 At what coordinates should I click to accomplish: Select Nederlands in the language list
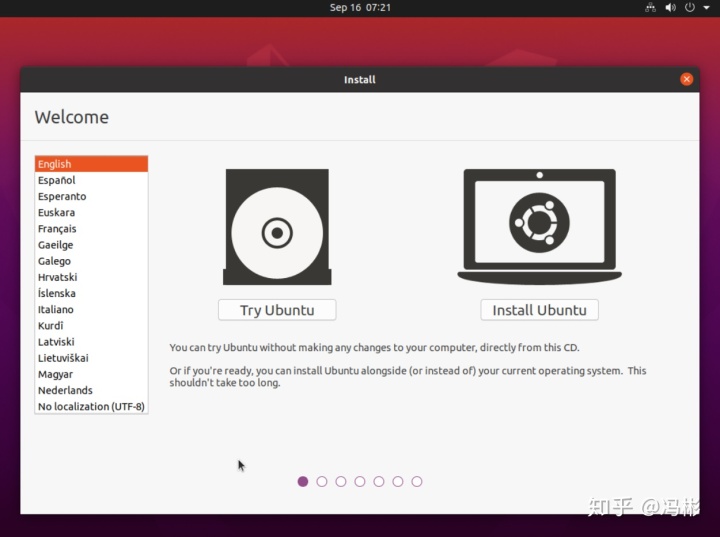click(x=91, y=390)
